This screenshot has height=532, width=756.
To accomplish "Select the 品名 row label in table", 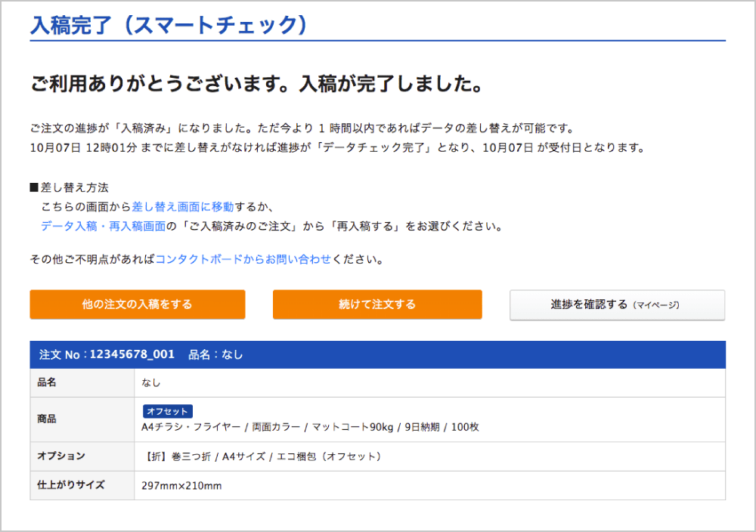I will point(47,382).
